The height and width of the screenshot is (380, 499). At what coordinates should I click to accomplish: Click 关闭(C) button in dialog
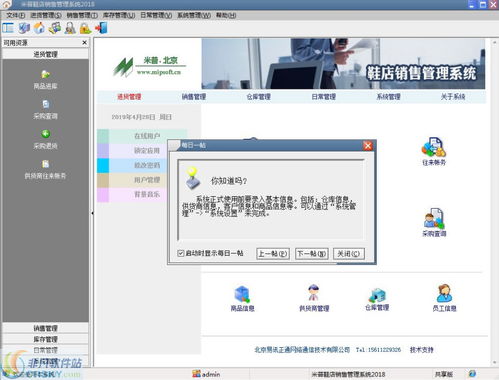click(349, 254)
